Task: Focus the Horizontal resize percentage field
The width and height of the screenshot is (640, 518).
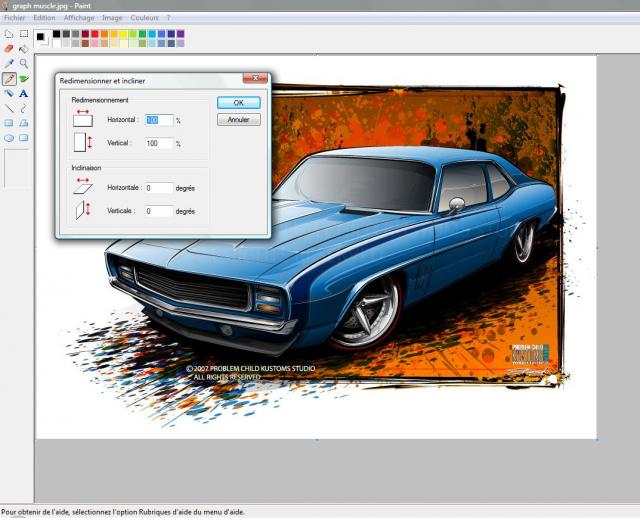Action: [x=159, y=120]
